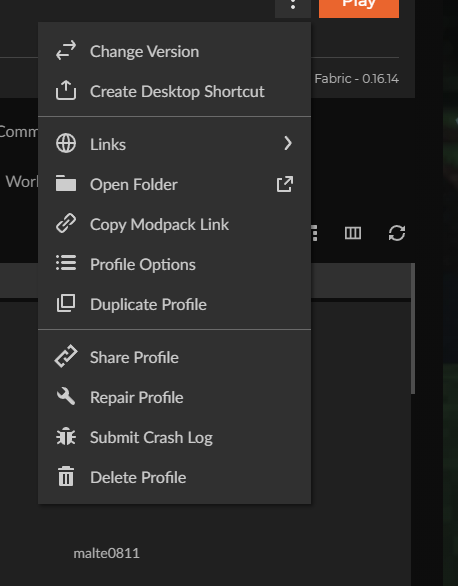Click the swap arrows icon for Change Version
The width and height of the screenshot is (458, 586).
click(x=66, y=51)
